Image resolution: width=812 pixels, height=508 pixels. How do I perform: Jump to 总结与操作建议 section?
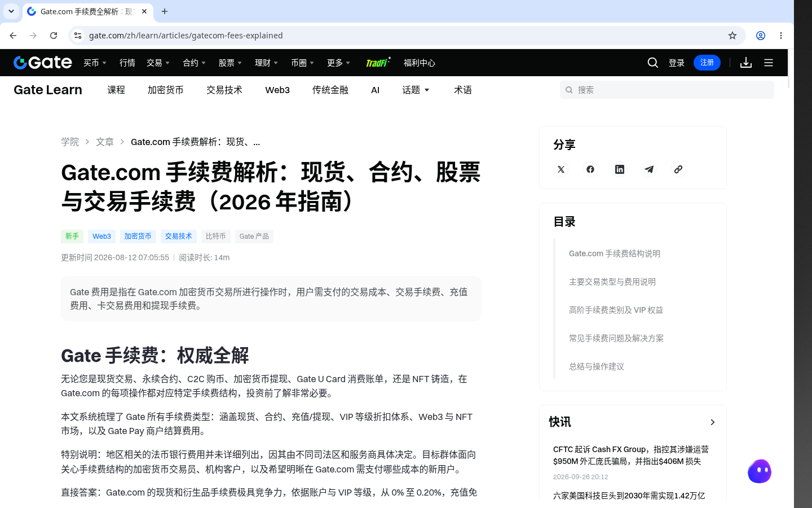click(x=597, y=366)
